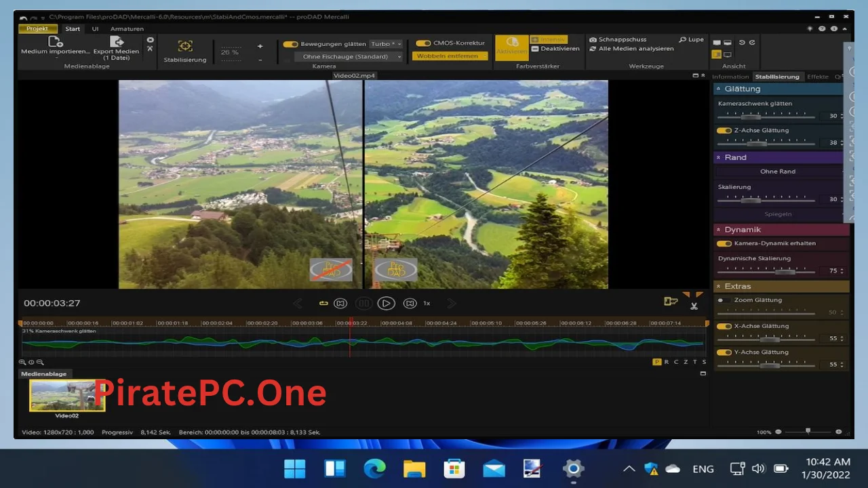Select the highlighted split-view layout icon
This screenshot has height=488, width=868.
point(717,54)
